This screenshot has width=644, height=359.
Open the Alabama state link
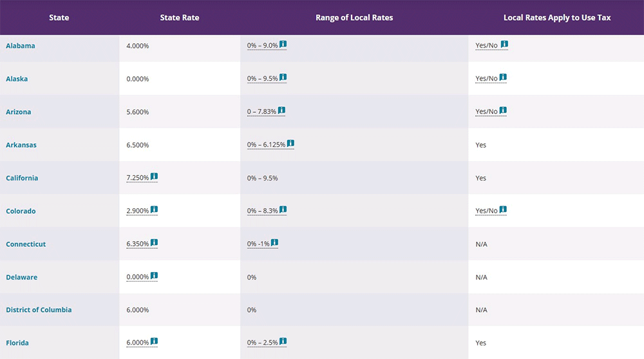[21, 46]
